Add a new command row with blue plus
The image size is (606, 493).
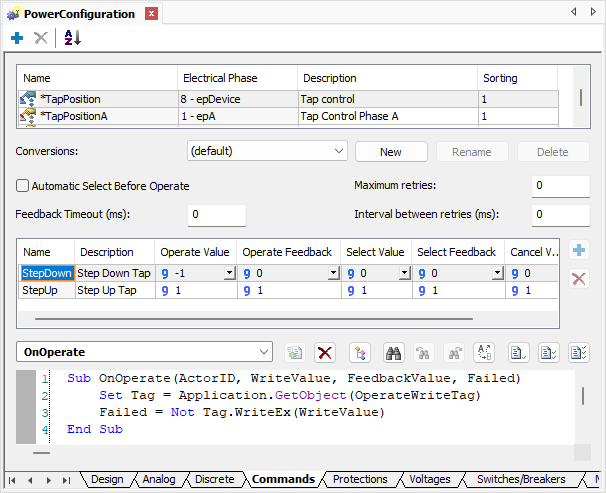click(578, 251)
